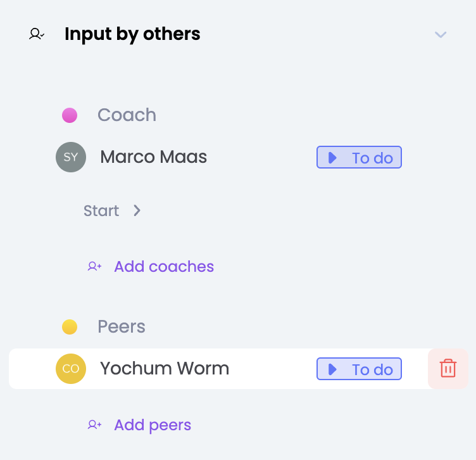The height and width of the screenshot is (460, 476).
Task: Click Yochum Worm's To do status badge
Action: point(359,369)
